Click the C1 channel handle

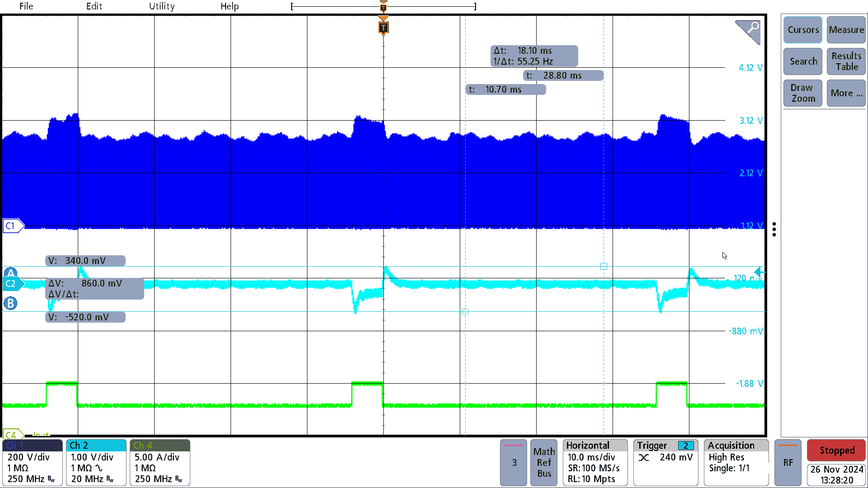tap(13, 226)
